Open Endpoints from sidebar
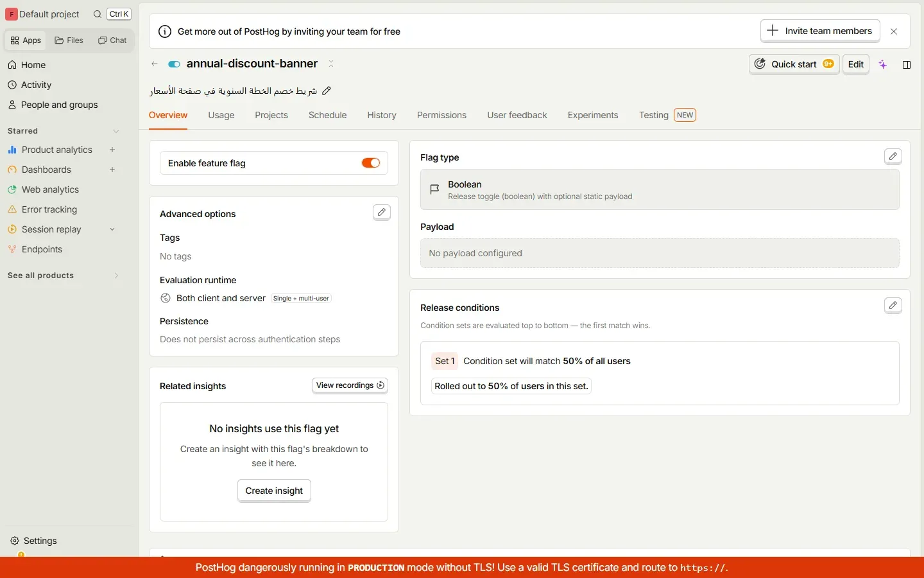924x578 pixels. tap(42, 249)
